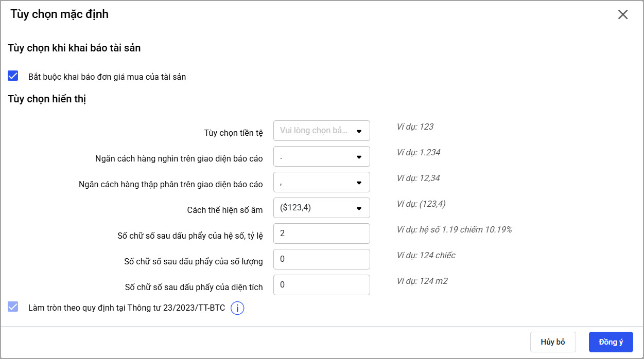Close the Tùy chọn mặc định dialog

623,14
